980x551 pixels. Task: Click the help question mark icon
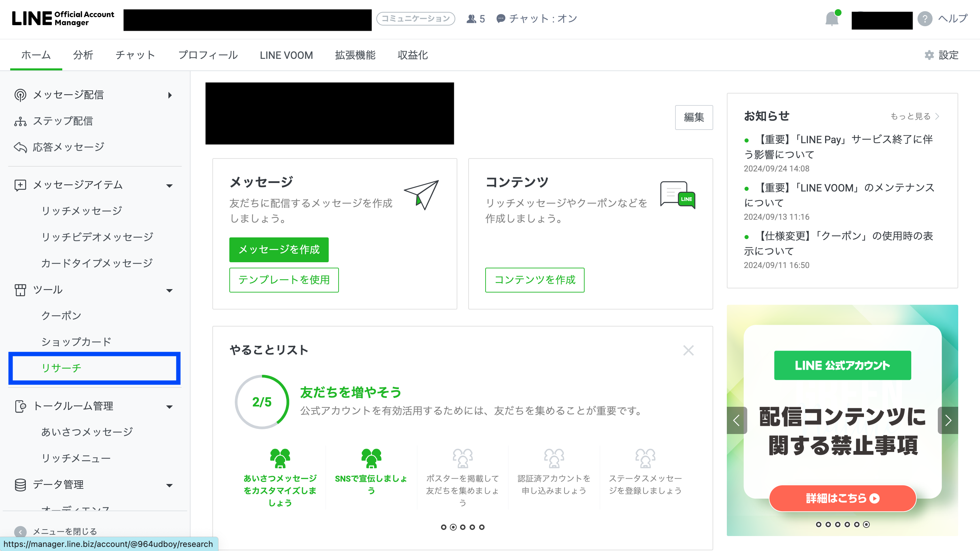(x=925, y=19)
